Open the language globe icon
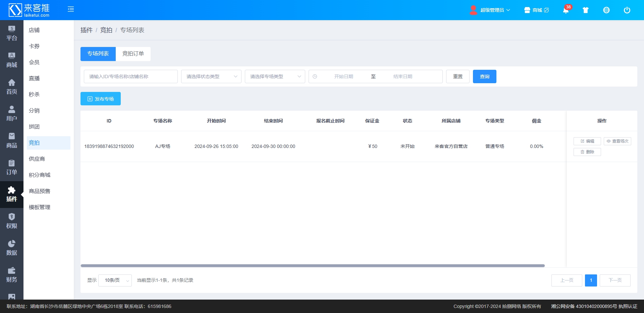Screen dimensions: 644x313 pos(606,10)
